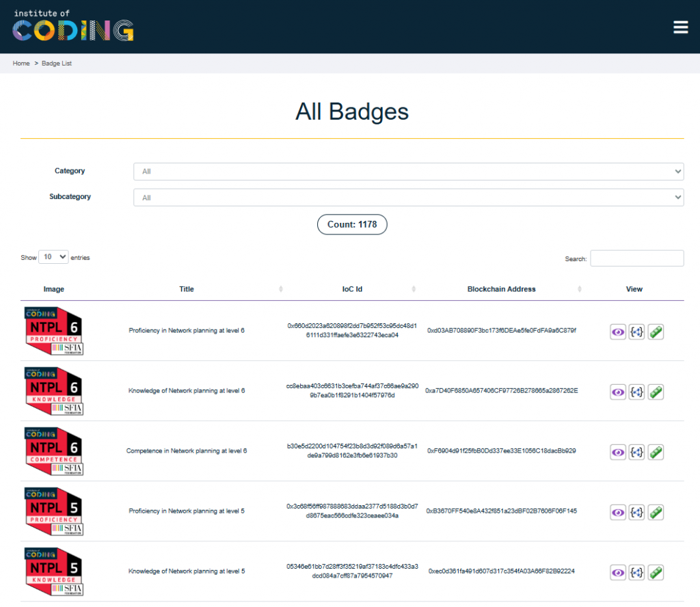Open the badge details eye view for Proficiency level 6
The height and width of the screenshot is (607, 700).
click(618, 332)
